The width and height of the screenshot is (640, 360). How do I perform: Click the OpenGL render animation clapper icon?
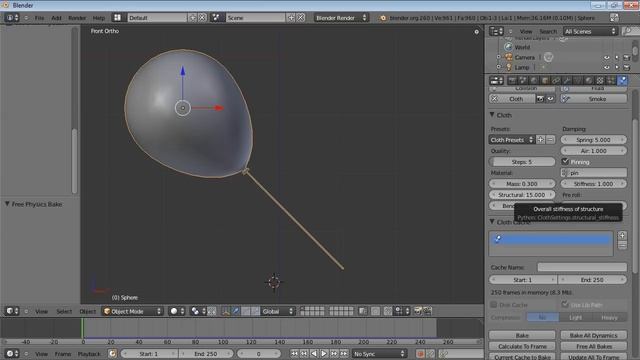[x=427, y=311]
